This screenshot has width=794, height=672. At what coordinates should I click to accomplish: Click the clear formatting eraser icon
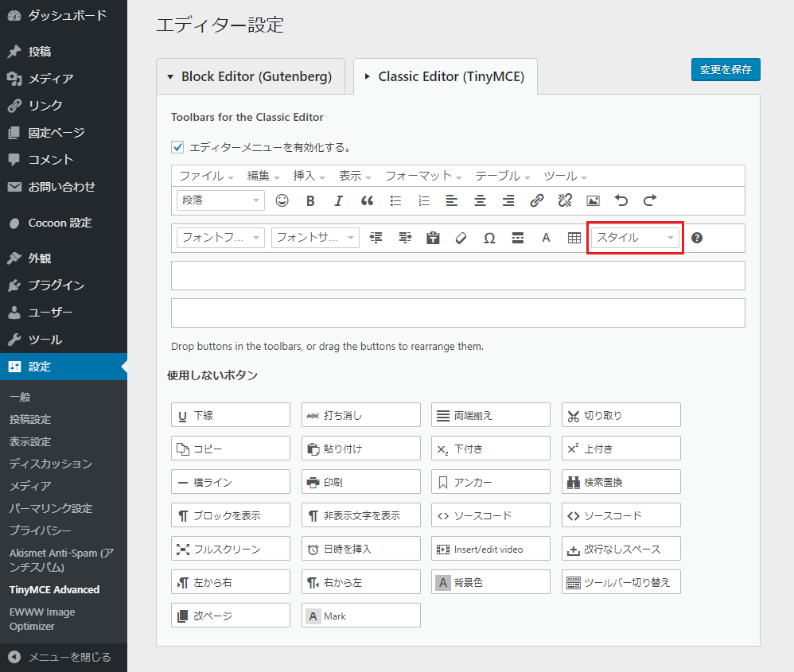tap(461, 238)
